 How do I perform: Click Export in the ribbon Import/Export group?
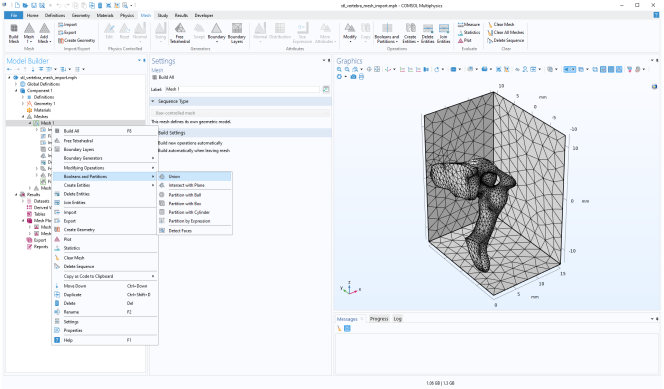point(67,33)
